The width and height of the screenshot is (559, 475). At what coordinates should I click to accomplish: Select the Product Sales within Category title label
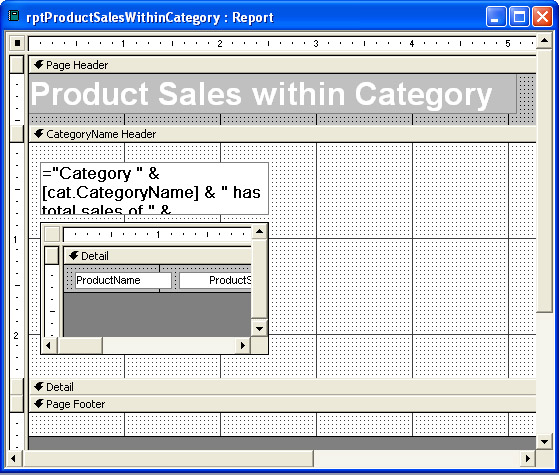point(273,94)
